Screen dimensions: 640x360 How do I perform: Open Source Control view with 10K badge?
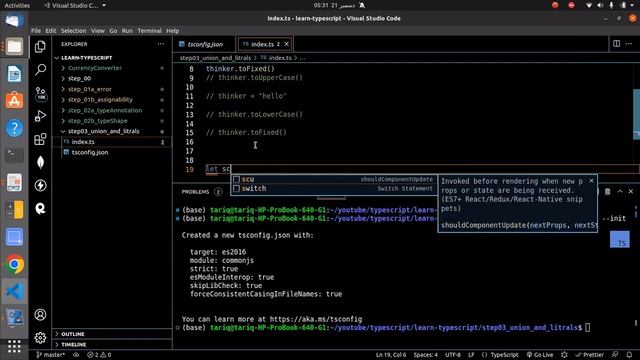click(40, 93)
